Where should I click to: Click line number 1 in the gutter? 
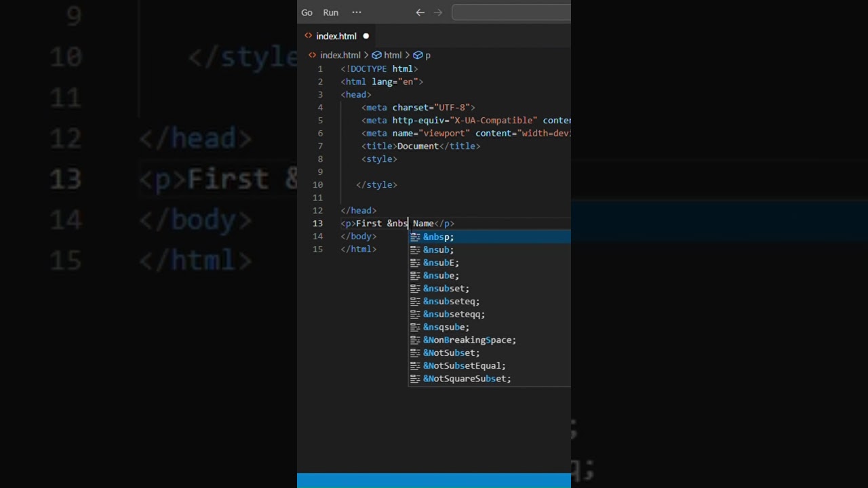tap(320, 68)
